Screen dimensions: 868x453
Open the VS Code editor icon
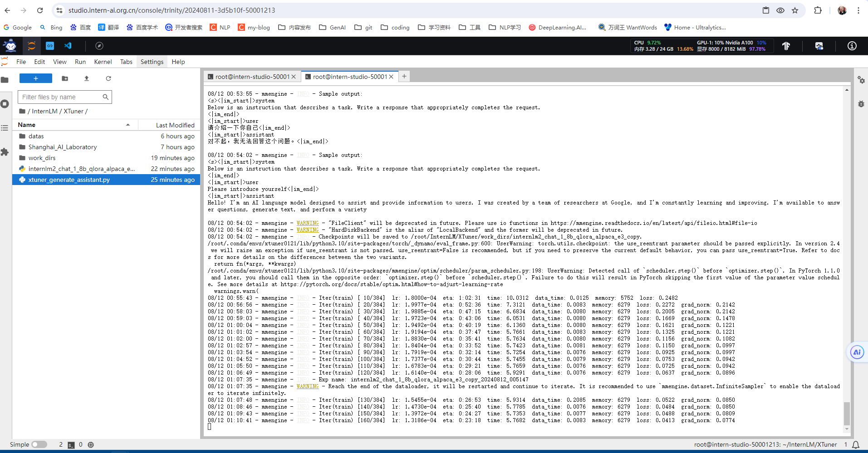(x=68, y=46)
